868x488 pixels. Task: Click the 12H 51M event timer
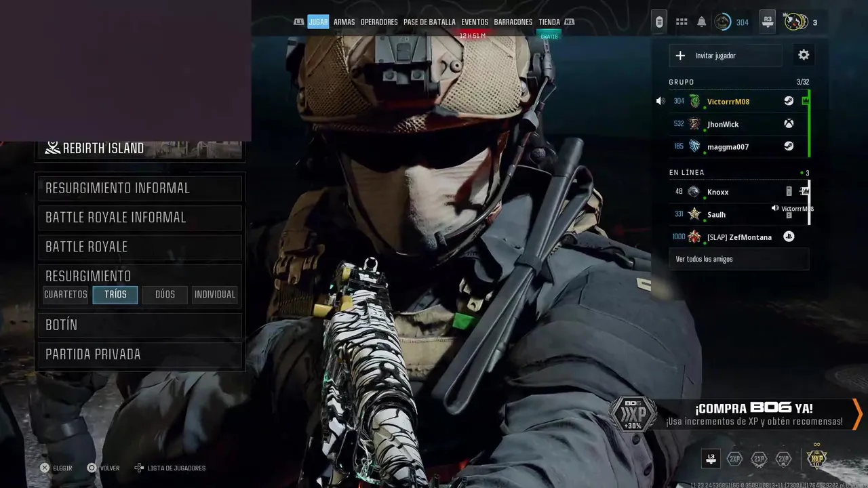click(473, 36)
